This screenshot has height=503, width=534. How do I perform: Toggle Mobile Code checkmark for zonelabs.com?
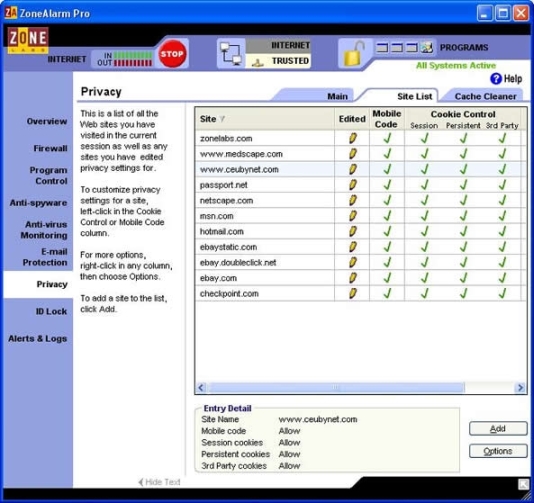click(387, 138)
